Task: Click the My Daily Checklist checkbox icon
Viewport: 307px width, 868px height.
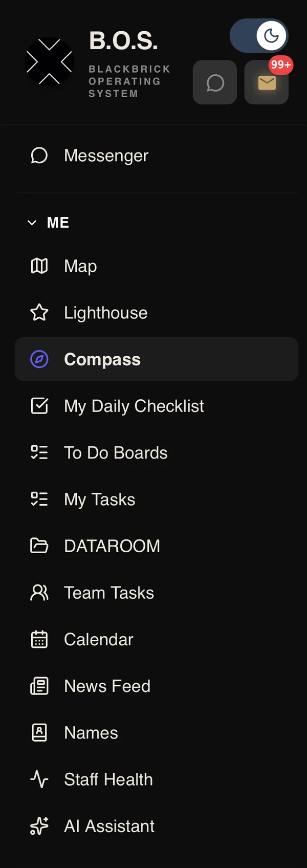Action: 39,406
